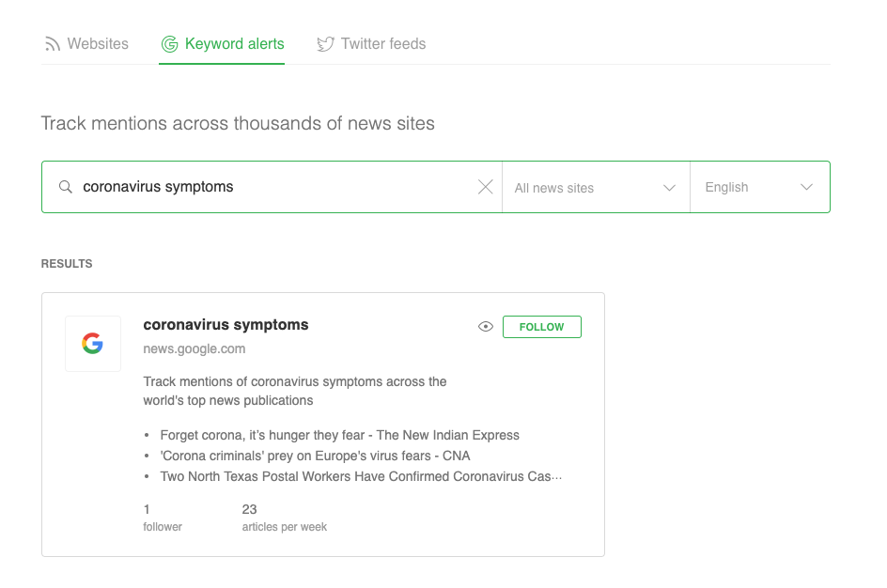Switch to the Websites tab

click(x=98, y=44)
